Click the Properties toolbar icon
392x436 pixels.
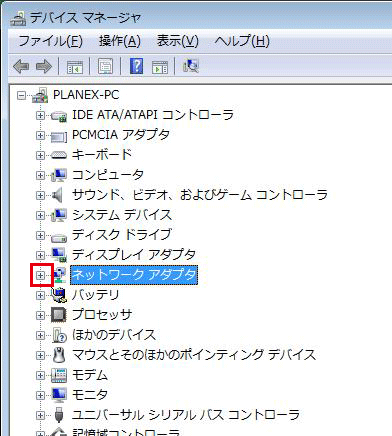tap(105, 66)
